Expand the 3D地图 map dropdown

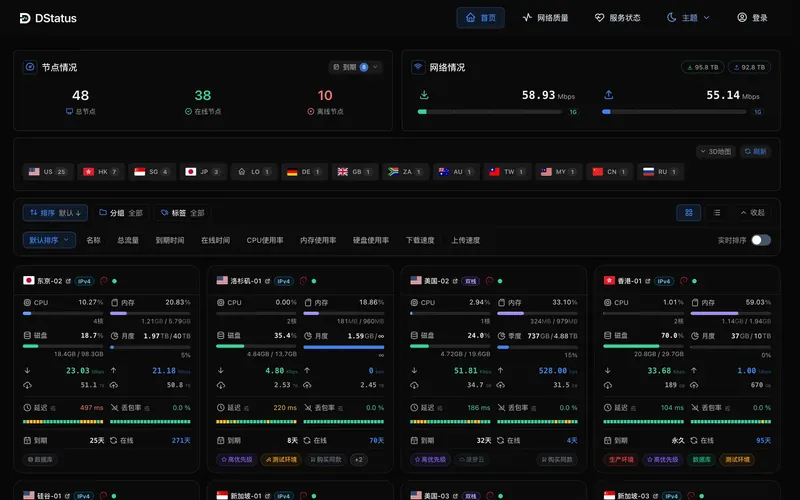click(715, 152)
